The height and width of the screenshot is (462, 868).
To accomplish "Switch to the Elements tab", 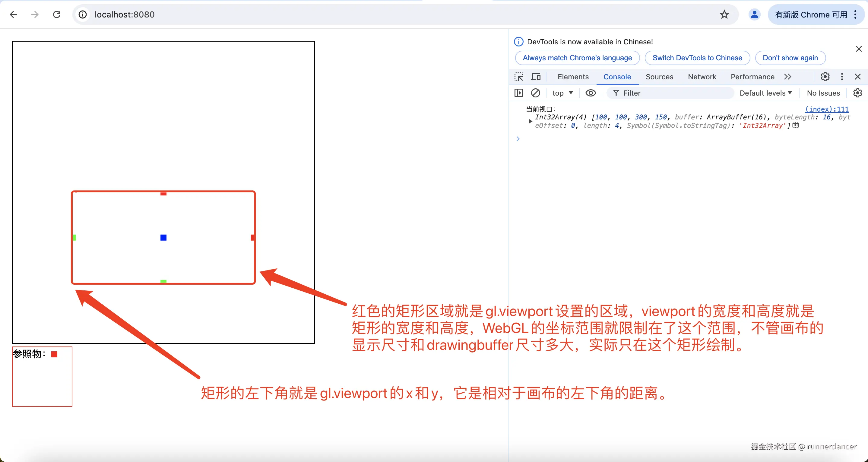I will pyautogui.click(x=573, y=77).
